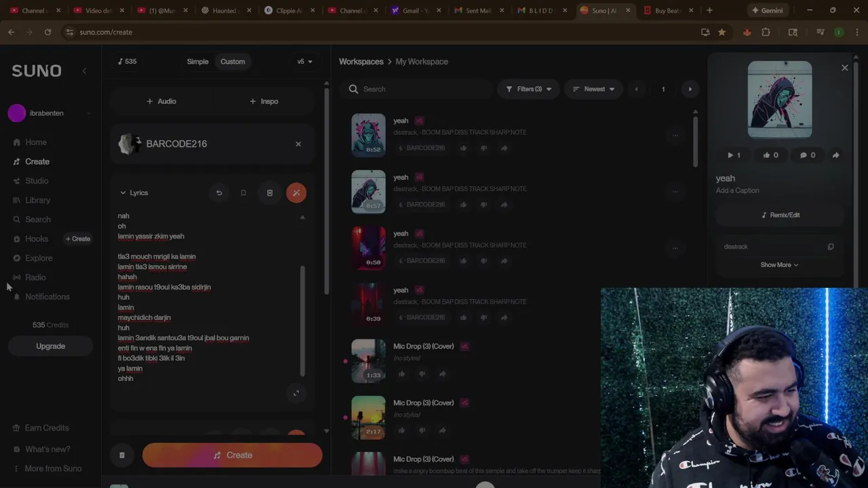This screenshot has height=488, width=868.
Task: Open the ibrabenten profile menu
Action: pyautogui.click(x=49, y=113)
